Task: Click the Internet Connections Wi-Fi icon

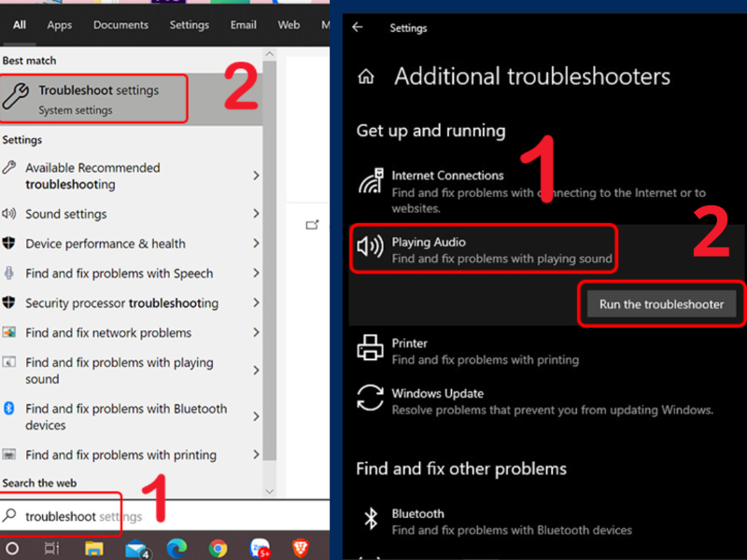Action: [371, 180]
